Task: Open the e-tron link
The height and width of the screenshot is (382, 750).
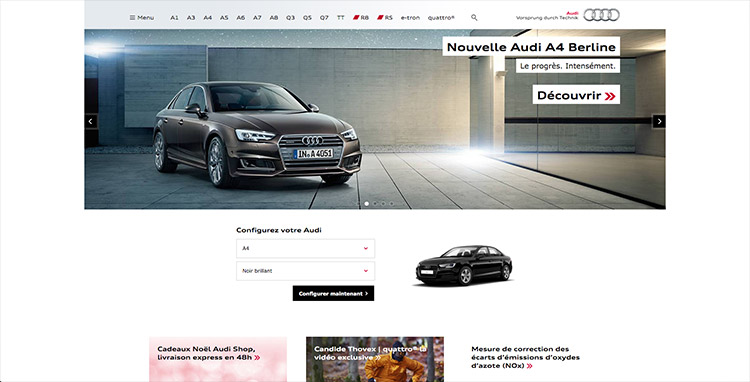Action: tap(410, 18)
